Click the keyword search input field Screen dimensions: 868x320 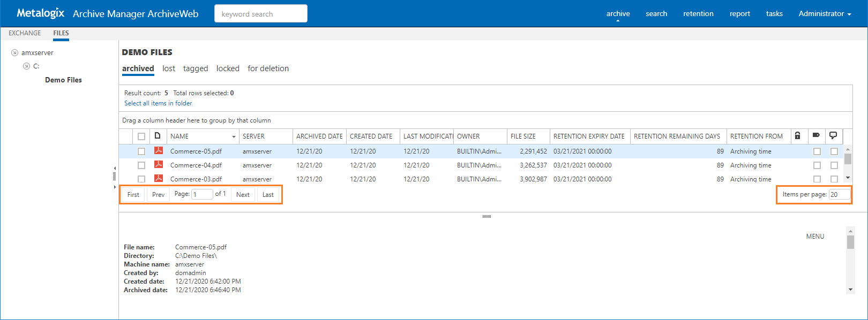click(x=260, y=14)
